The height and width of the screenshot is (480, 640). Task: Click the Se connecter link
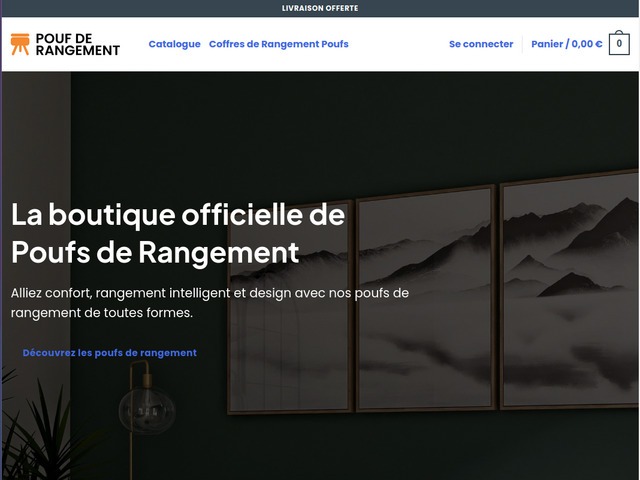coord(481,44)
